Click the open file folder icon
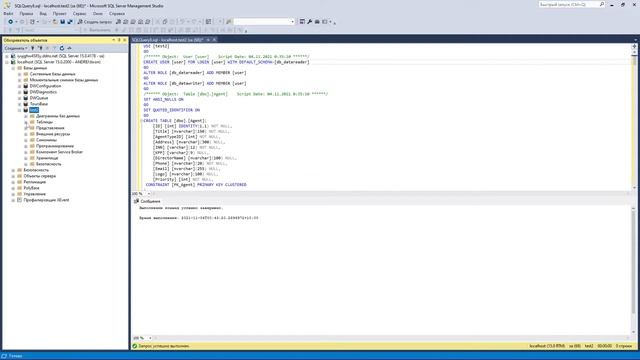 pos(55,22)
